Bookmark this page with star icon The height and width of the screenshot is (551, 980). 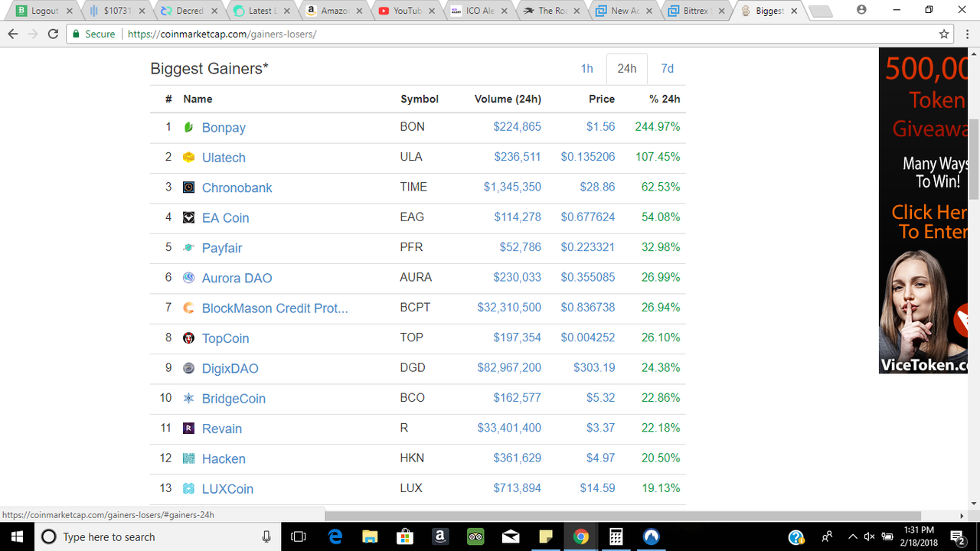[944, 34]
